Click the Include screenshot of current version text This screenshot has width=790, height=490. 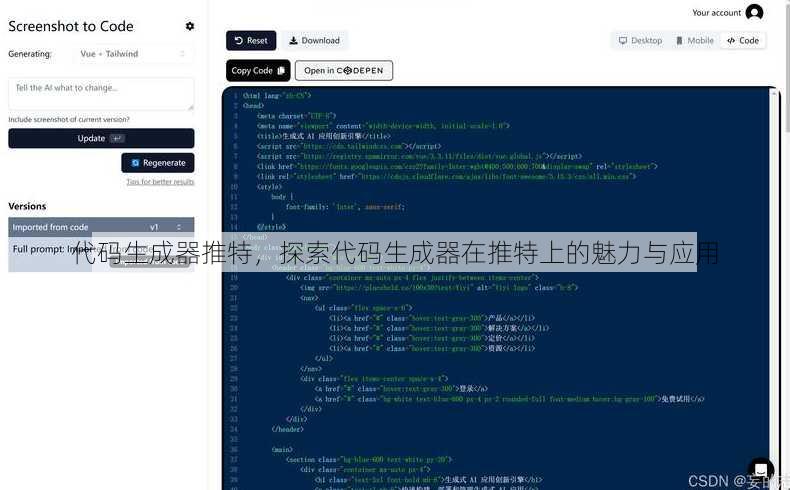(69, 119)
